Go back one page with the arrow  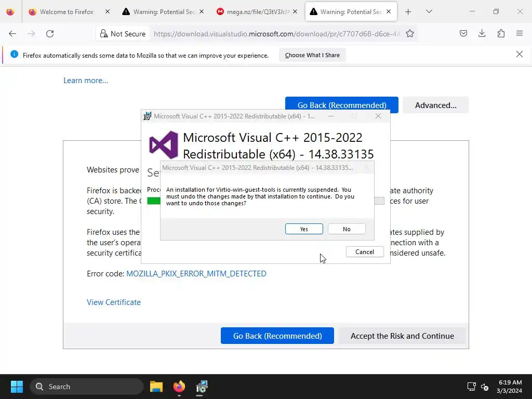click(12, 34)
